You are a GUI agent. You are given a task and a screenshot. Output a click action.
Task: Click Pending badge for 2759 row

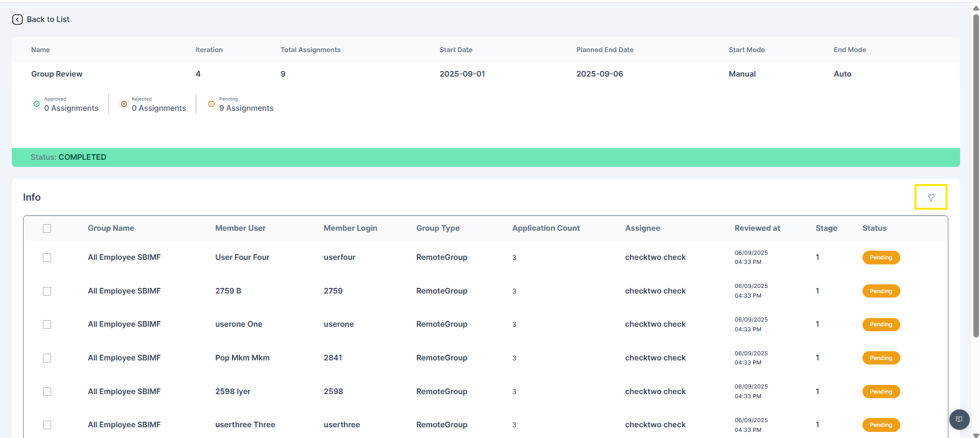(x=881, y=291)
